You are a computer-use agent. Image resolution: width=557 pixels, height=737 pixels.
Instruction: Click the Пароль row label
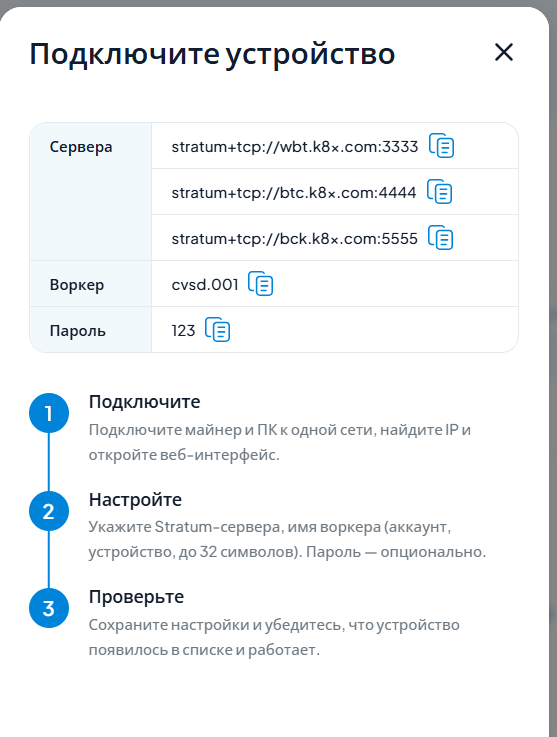pyautogui.click(x=78, y=331)
